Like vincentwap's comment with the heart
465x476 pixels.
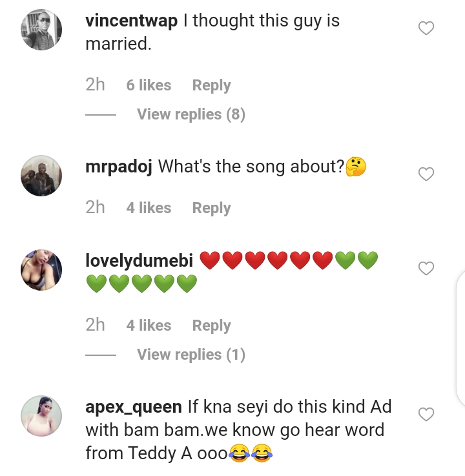pyautogui.click(x=426, y=28)
